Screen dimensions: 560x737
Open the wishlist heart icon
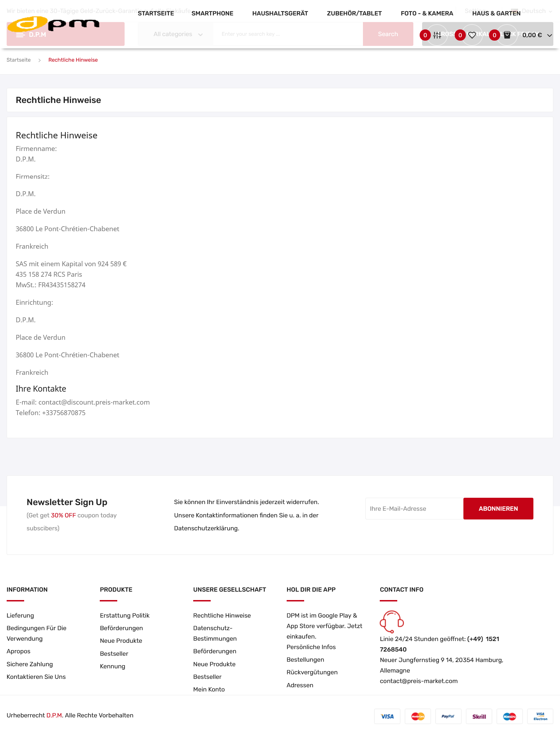pyautogui.click(x=472, y=35)
